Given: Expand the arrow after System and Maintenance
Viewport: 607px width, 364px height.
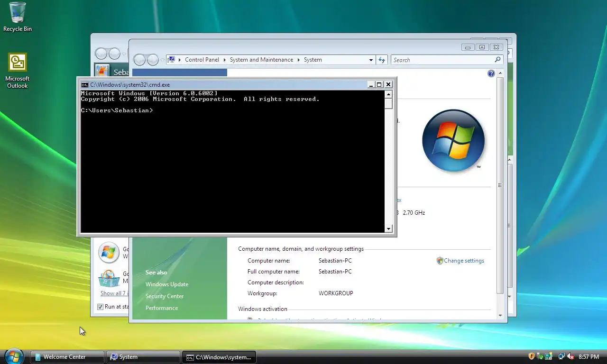Looking at the screenshot, I should [299, 60].
